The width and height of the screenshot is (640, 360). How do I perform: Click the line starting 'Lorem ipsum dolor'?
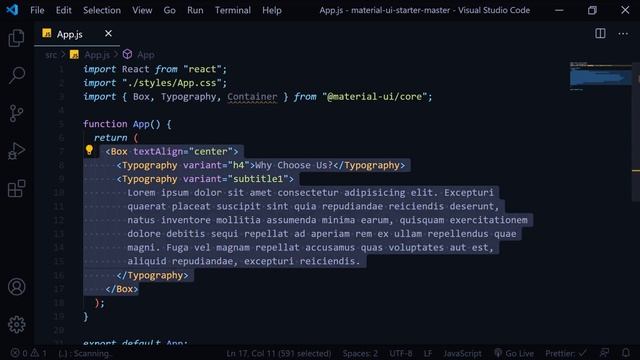(x=310, y=193)
